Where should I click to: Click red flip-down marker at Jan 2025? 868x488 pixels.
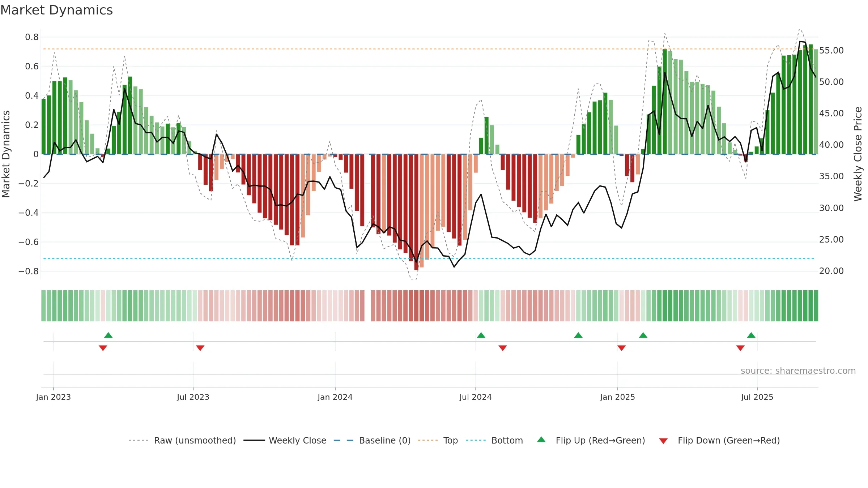622,348
